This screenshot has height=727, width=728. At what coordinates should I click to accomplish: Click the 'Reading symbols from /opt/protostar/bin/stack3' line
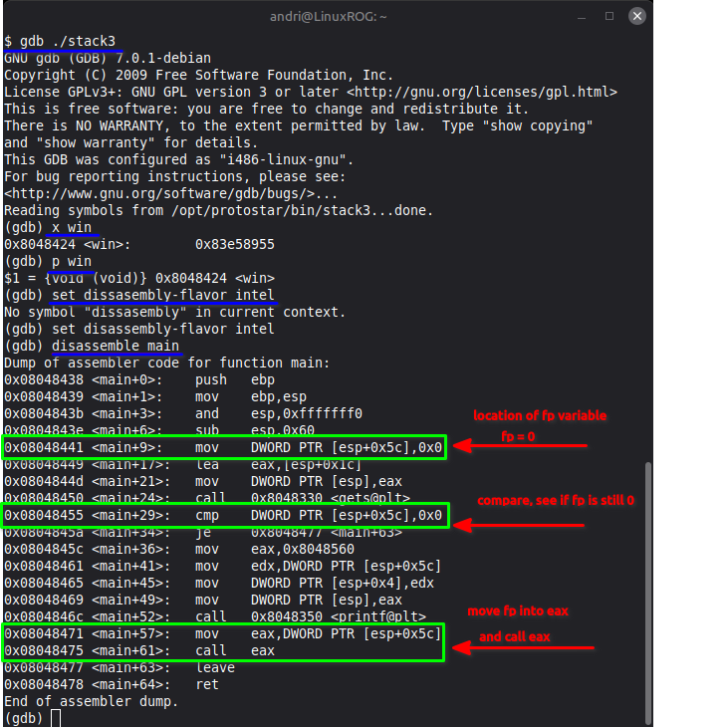(x=219, y=211)
